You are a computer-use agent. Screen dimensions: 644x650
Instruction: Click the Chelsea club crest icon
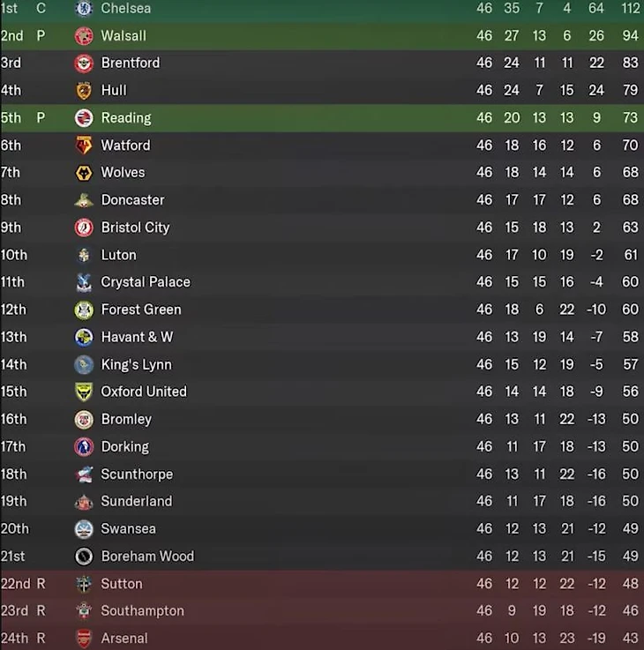point(84,8)
